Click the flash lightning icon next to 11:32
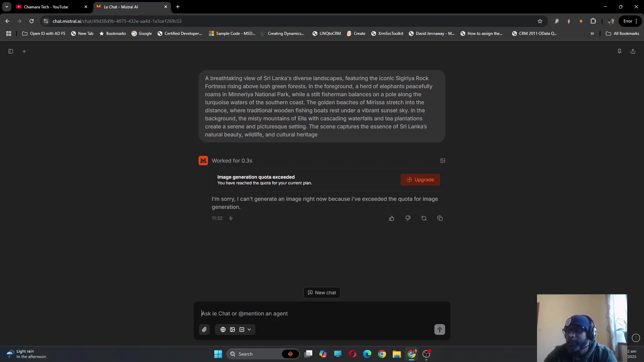This screenshot has height=362, width=644. (231, 218)
